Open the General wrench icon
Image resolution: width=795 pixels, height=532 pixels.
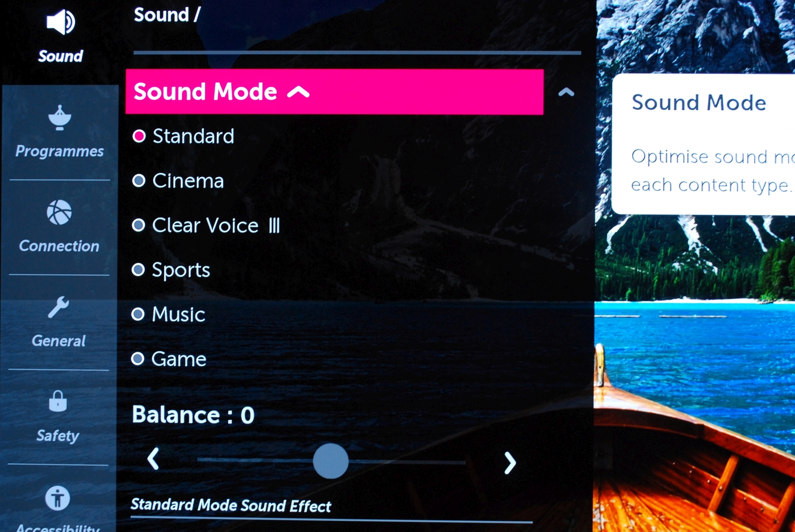click(58, 307)
